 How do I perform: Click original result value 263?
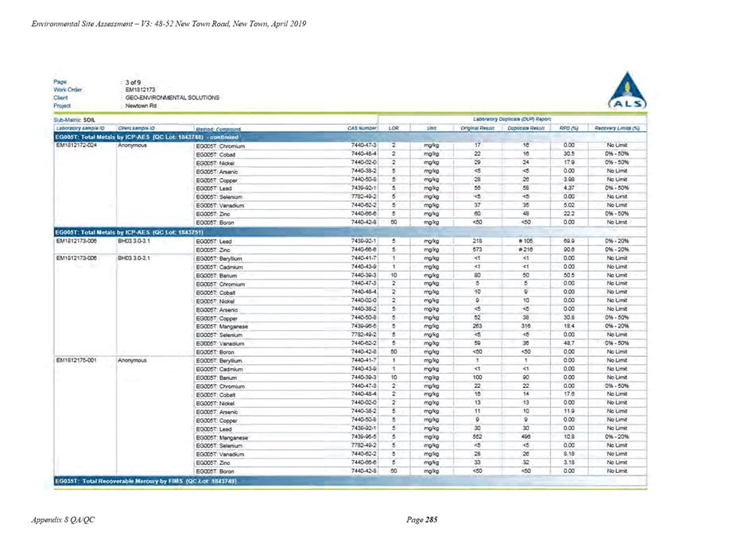click(477, 326)
